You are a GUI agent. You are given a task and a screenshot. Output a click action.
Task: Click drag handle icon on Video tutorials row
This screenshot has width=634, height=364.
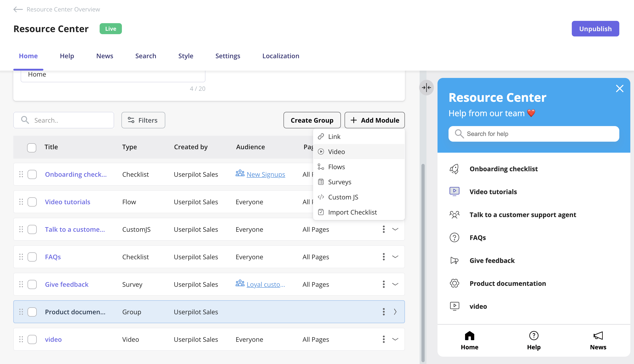coord(21,202)
